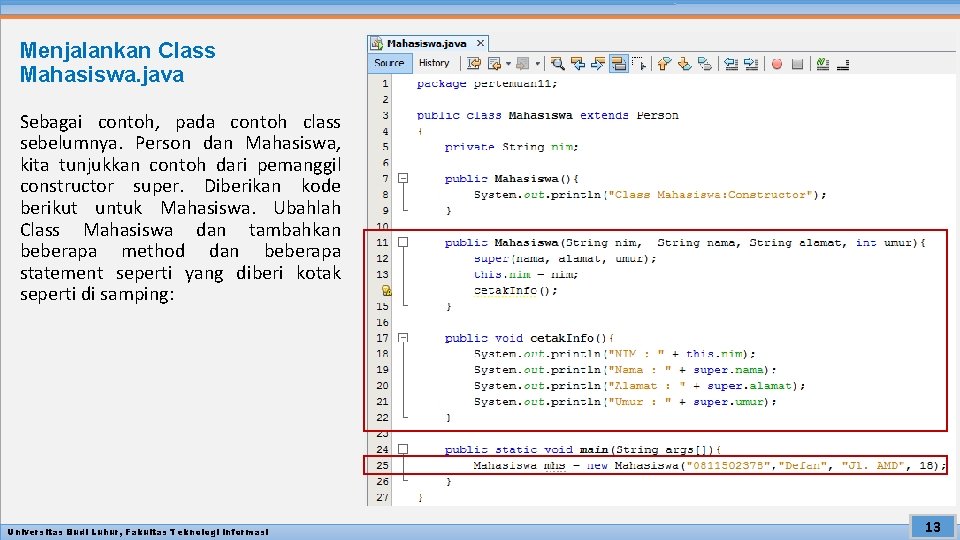Click the navigate Forward icon
960x540 pixels.
522,63
